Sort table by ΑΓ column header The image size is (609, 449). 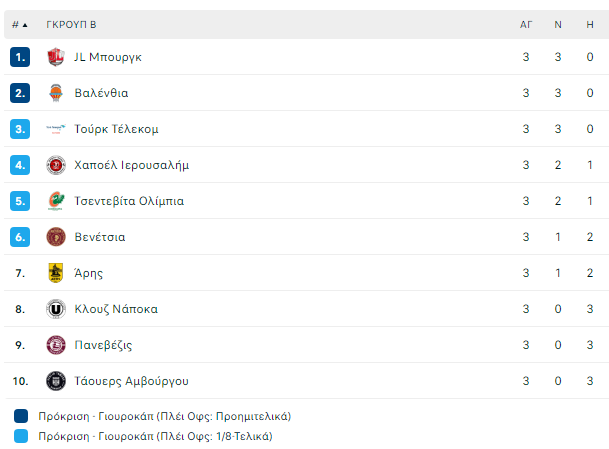(526, 25)
